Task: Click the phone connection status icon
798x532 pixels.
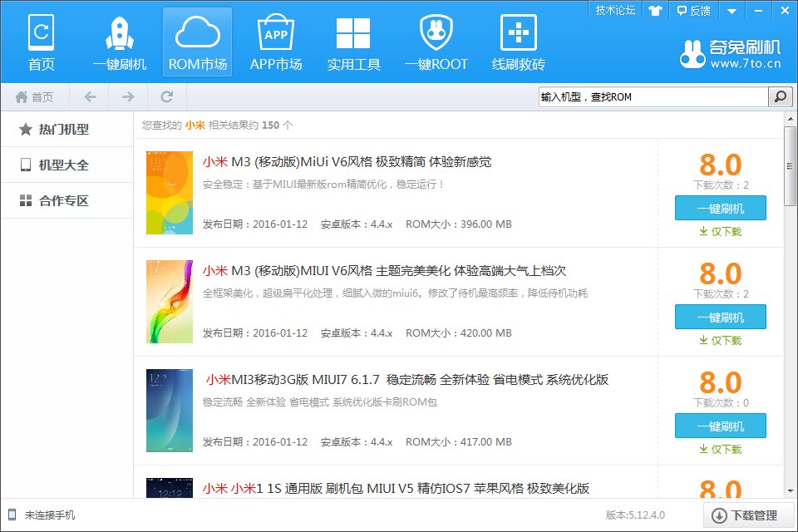Action: click(x=12, y=515)
